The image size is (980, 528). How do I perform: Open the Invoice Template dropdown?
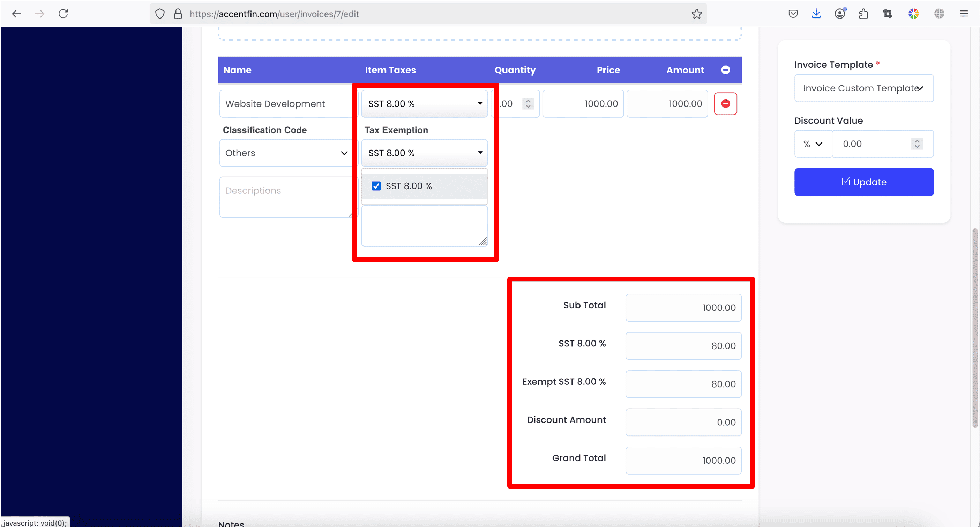(863, 88)
